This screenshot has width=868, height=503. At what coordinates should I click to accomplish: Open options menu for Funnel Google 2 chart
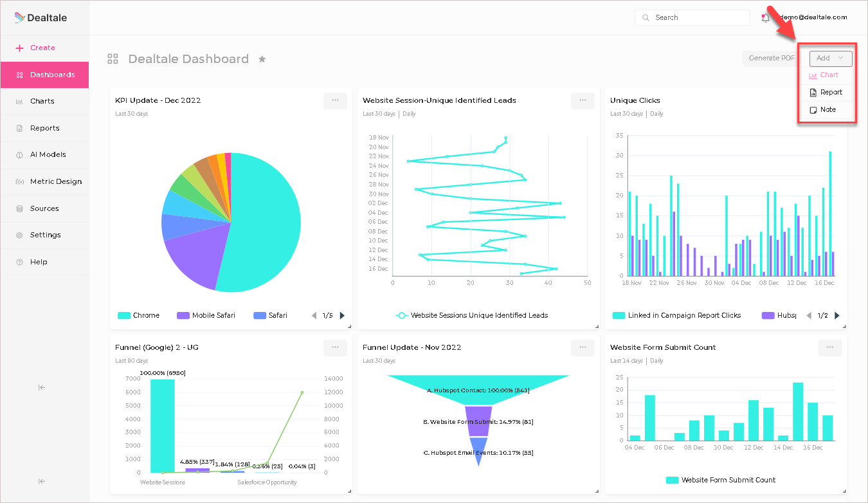[335, 347]
